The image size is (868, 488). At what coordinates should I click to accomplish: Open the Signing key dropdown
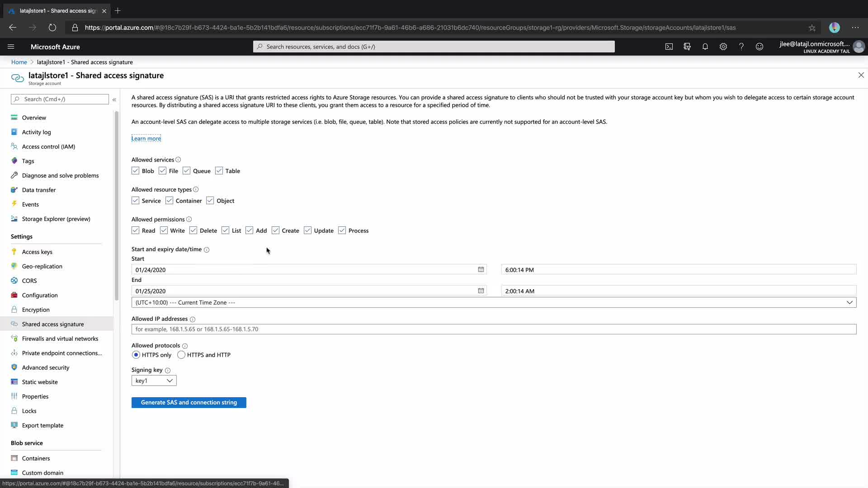coord(154,380)
